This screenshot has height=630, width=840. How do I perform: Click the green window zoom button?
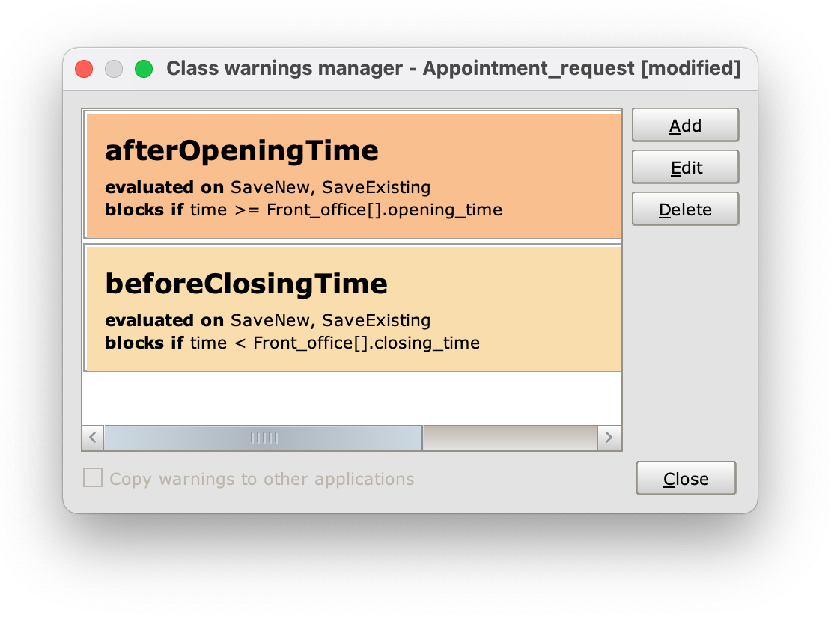(144, 69)
